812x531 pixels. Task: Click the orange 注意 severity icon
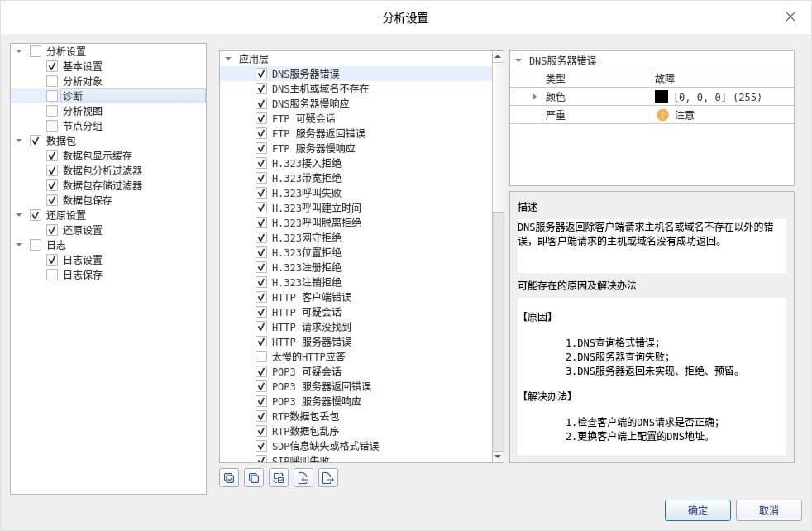(662, 115)
